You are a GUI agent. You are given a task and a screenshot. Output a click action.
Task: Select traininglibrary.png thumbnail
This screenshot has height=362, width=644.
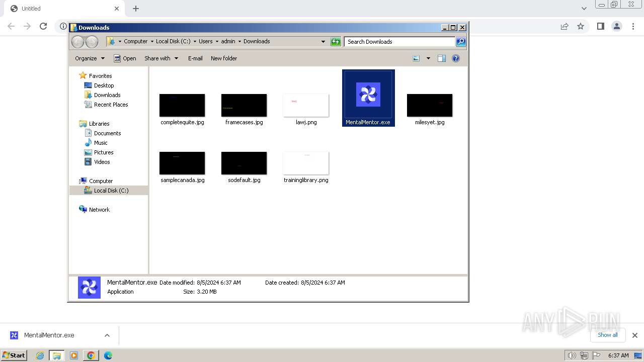pyautogui.click(x=306, y=163)
